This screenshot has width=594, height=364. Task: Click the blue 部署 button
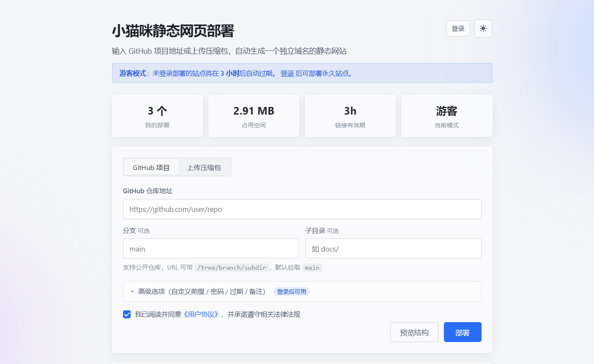tap(463, 332)
